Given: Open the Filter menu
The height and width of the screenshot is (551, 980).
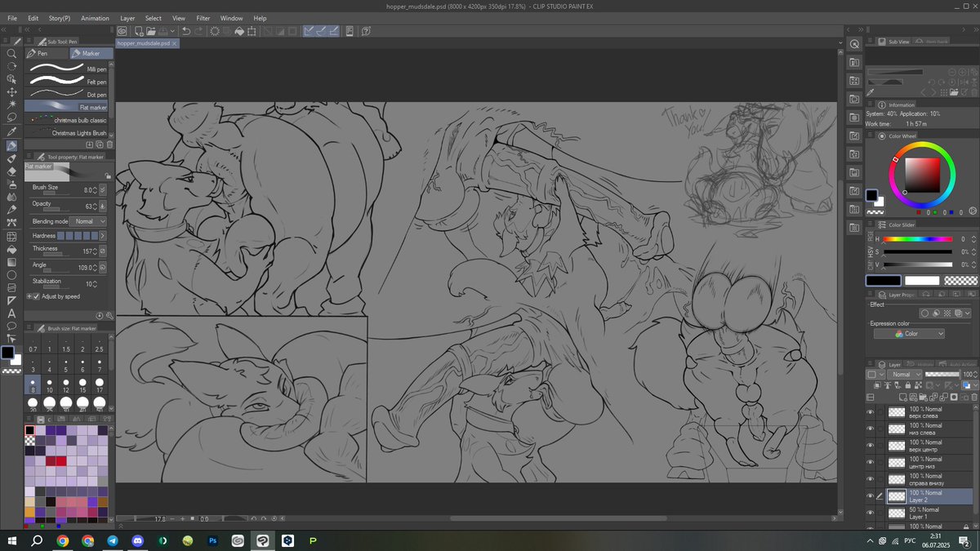Looking at the screenshot, I should click(203, 18).
